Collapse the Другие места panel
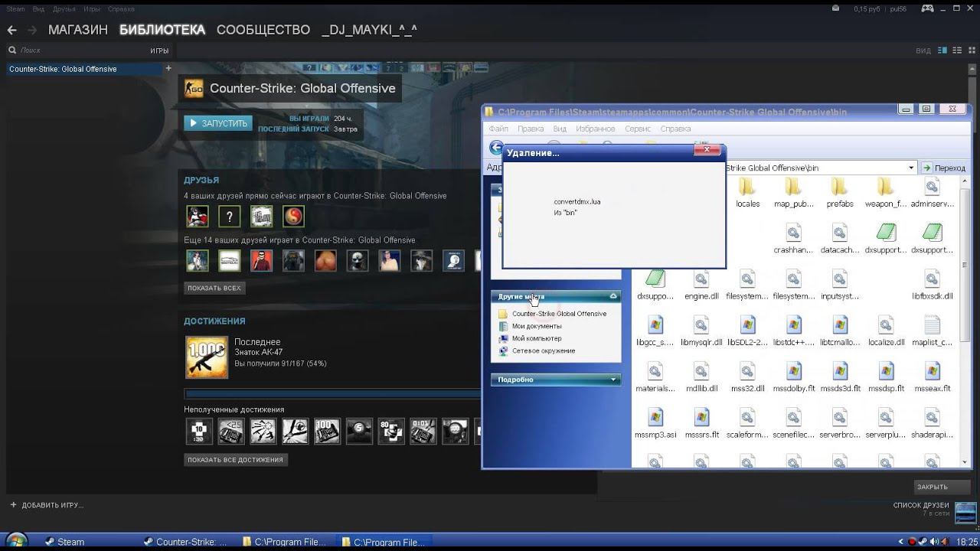The height and width of the screenshot is (551, 980). [613, 296]
